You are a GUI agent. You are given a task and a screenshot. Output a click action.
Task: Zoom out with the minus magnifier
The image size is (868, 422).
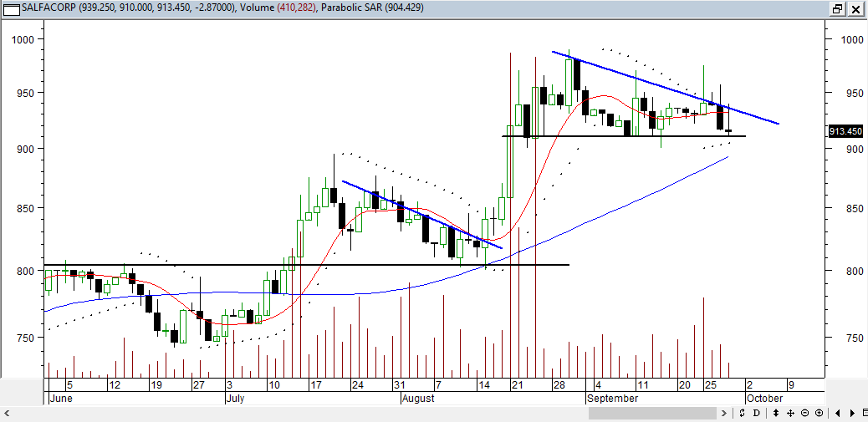coord(805,413)
